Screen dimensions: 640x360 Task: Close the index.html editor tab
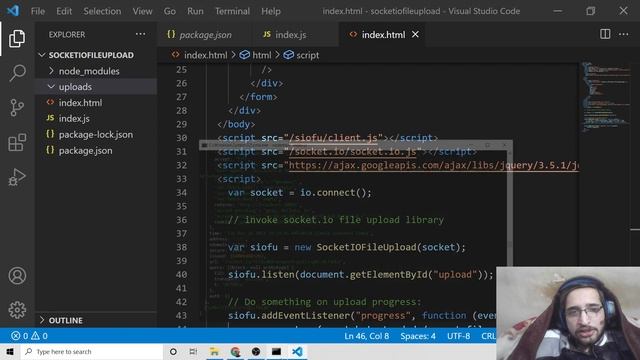415,35
